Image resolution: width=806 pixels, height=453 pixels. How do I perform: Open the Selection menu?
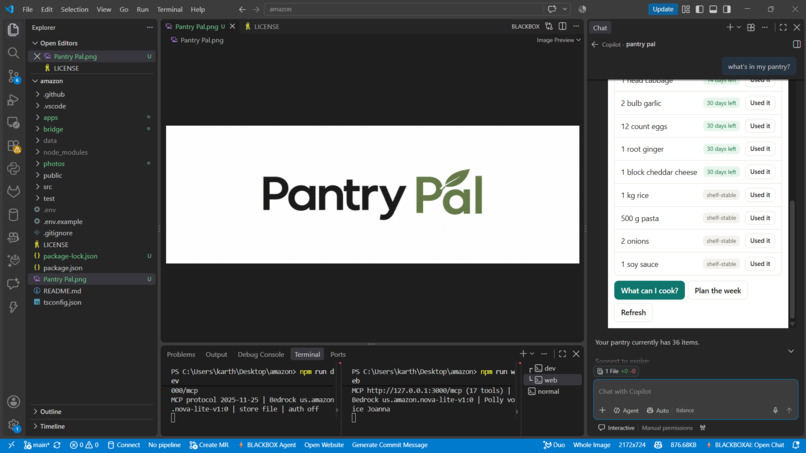(75, 9)
